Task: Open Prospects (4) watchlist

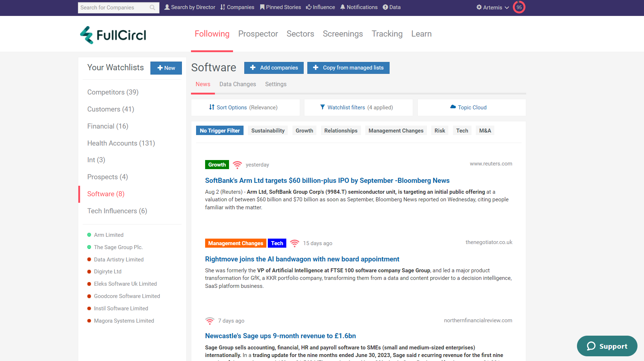Action: 108,177
